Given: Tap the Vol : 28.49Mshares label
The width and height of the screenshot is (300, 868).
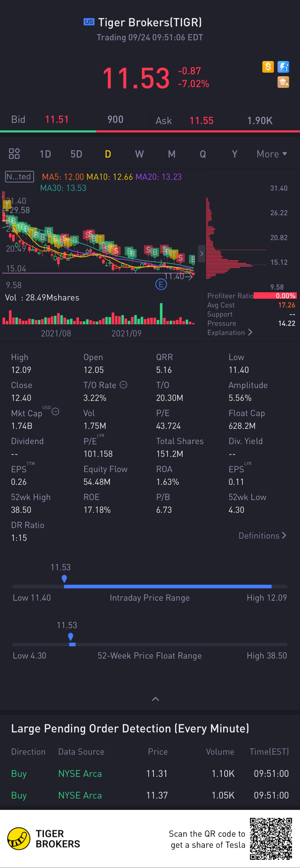Looking at the screenshot, I should tap(42, 298).
